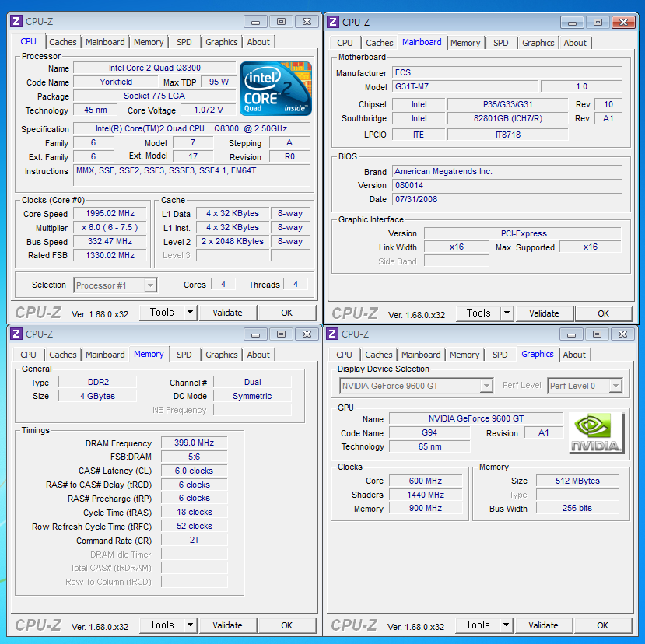Viewport: 645px width, 644px height.
Task: Click the CPU-Z title icon in the Mainboard window
Action: [333, 22]
